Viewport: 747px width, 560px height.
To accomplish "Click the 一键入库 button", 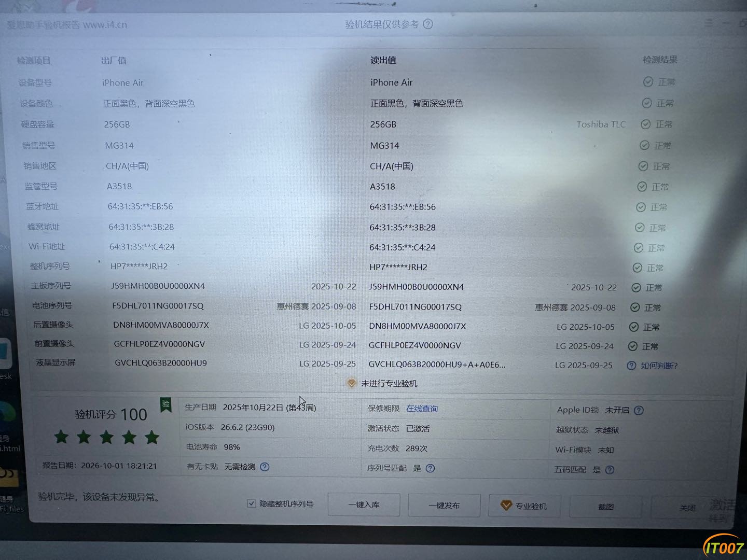I will coord(364,505).
